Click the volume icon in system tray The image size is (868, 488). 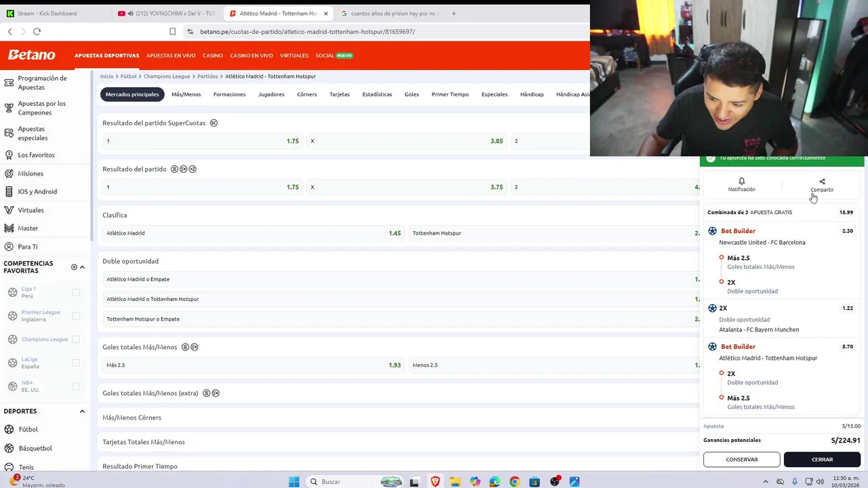click(x=820, y=481)
